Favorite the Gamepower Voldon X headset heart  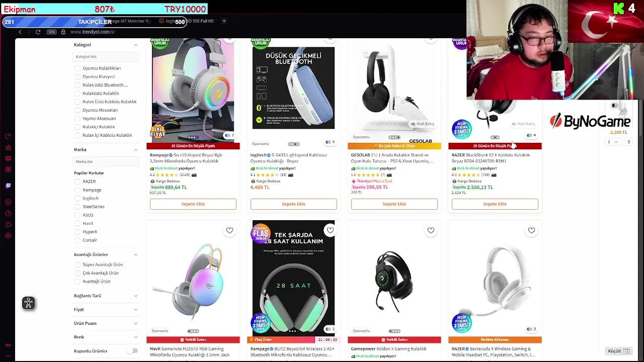pyautogui.click(x=431, y=230)
